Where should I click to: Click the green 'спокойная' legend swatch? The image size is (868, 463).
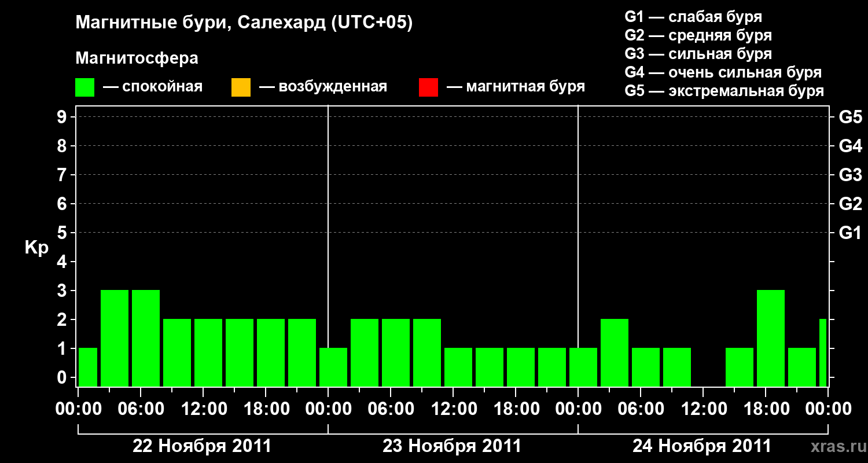pos(85,87)
